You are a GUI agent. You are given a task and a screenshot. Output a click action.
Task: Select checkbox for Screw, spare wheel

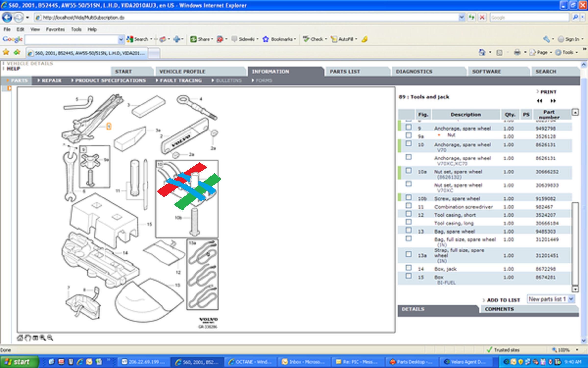408,197
